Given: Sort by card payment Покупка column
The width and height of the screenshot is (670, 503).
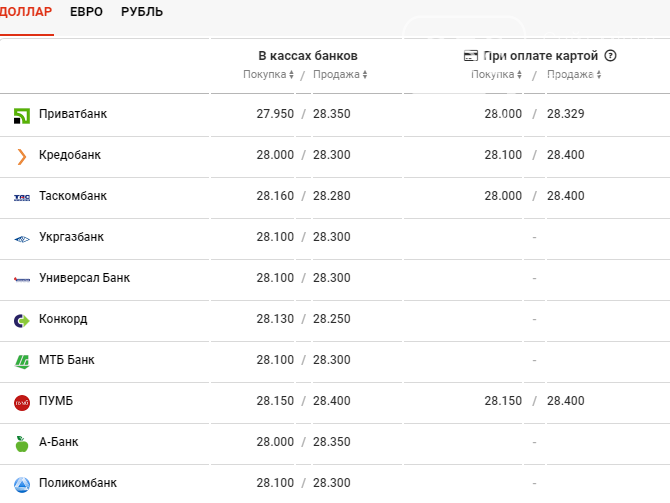Looking at the screenshot, I should click(496, 75).
